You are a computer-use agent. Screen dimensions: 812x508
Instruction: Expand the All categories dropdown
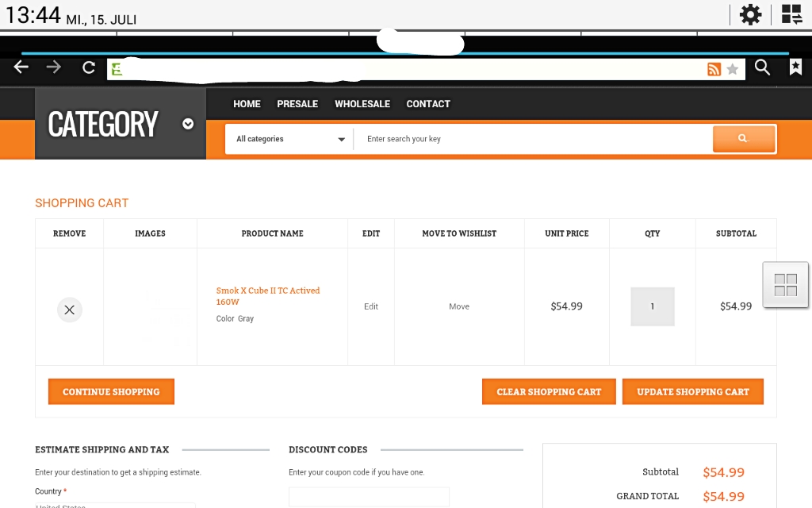[x=290, y=139]
